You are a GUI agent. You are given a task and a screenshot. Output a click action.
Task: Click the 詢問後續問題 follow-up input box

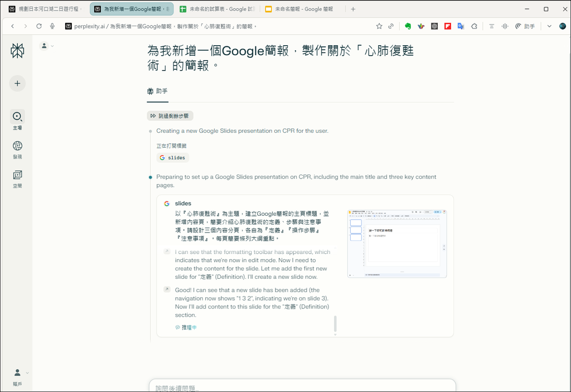click(x=302, y=386)
